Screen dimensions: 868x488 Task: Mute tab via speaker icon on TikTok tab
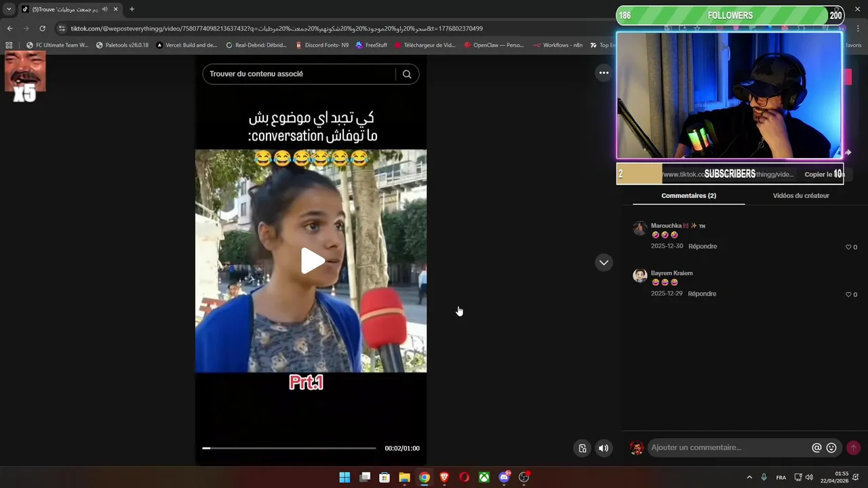tap(104, 9)
